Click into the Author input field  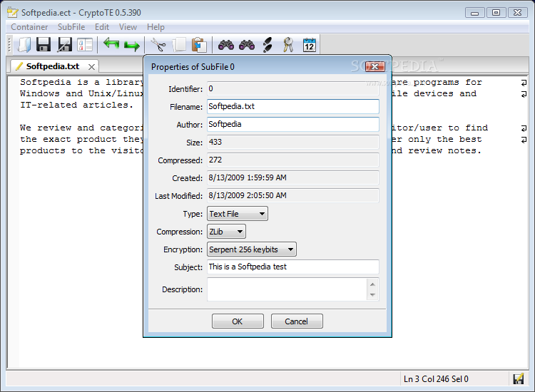(293, 124)
